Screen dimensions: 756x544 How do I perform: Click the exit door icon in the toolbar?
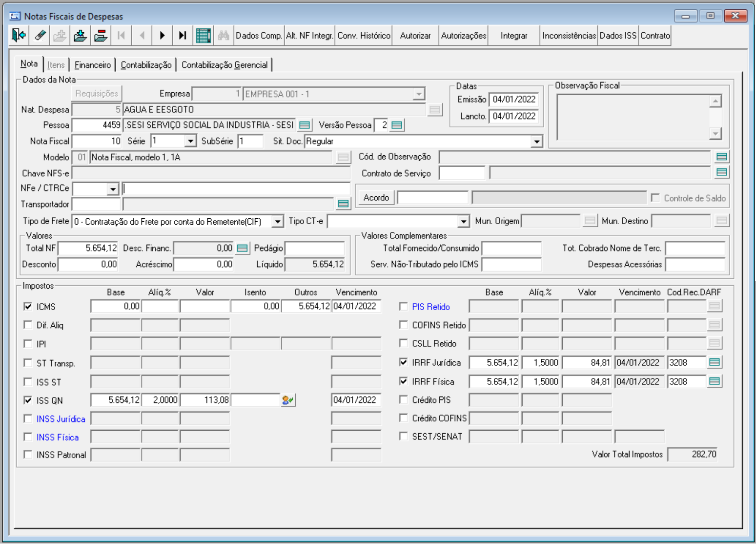[x=19, y=36]
